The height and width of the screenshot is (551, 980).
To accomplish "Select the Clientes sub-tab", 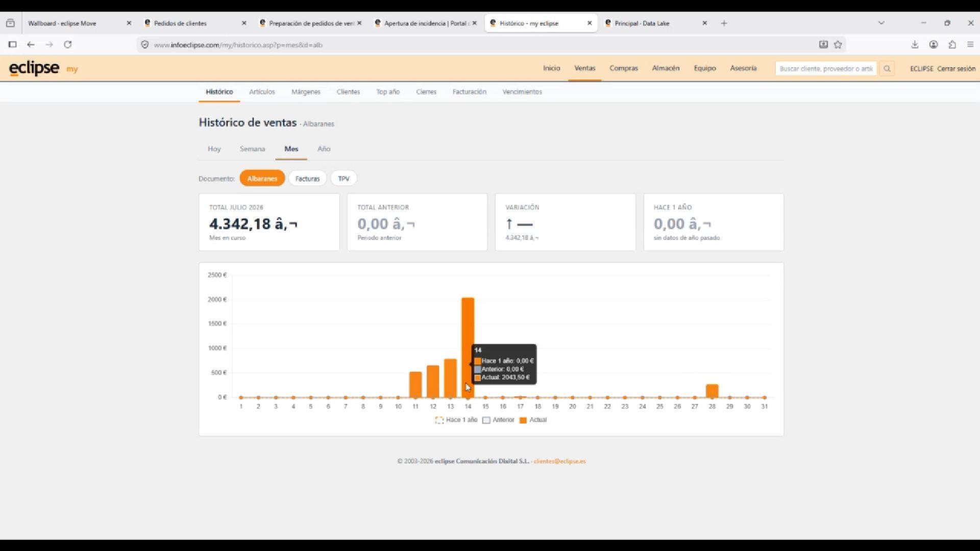I will pyautogui.click(x=348, y=92).
